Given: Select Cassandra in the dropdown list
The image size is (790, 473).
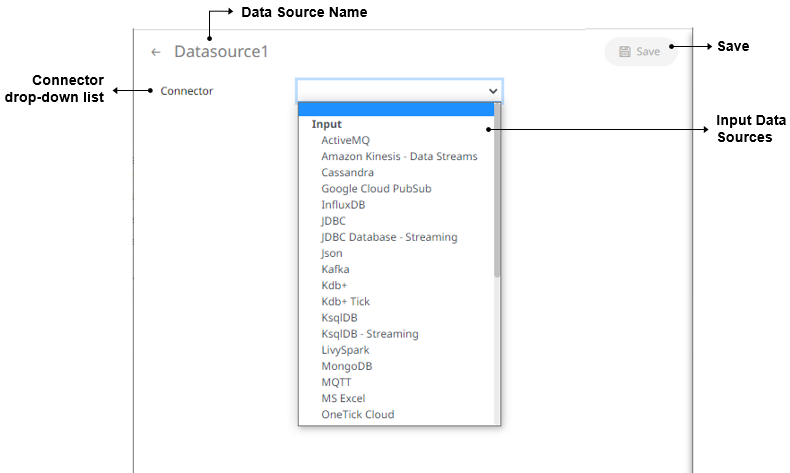Looking at the screenshot, I should point(348,173).
